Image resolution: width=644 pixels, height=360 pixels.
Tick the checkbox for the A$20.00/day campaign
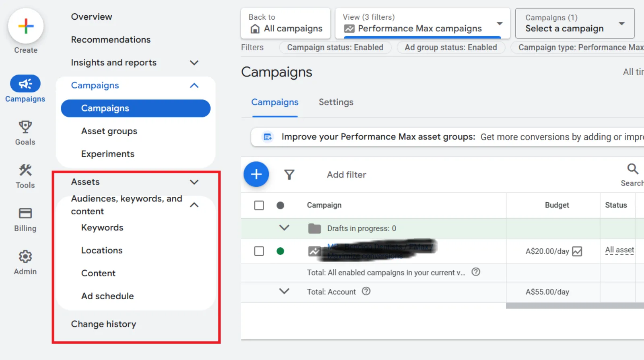[259, 251]
